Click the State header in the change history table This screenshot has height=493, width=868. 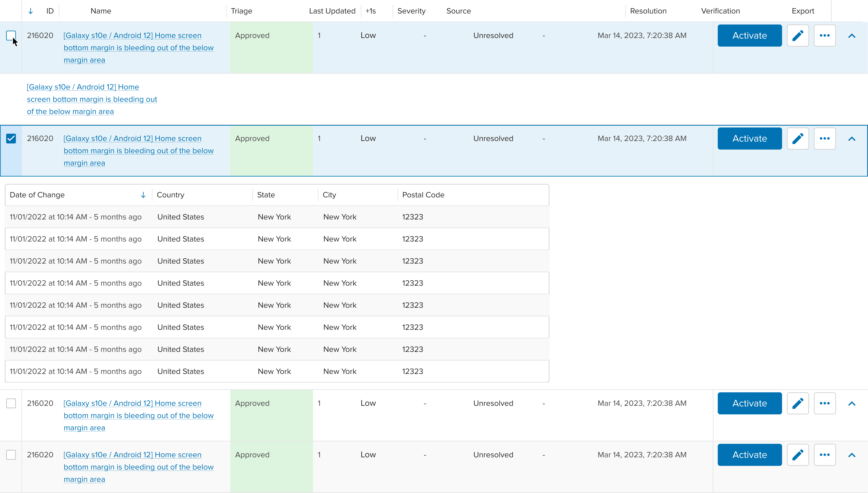pyautogui.click(x=266, y=195)
